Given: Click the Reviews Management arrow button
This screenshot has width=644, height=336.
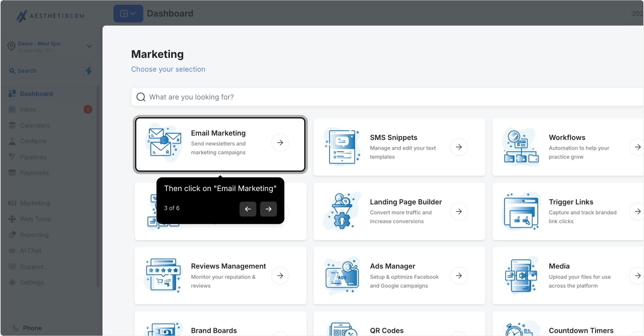Looking at the screenshot, I should click(280, 276).
